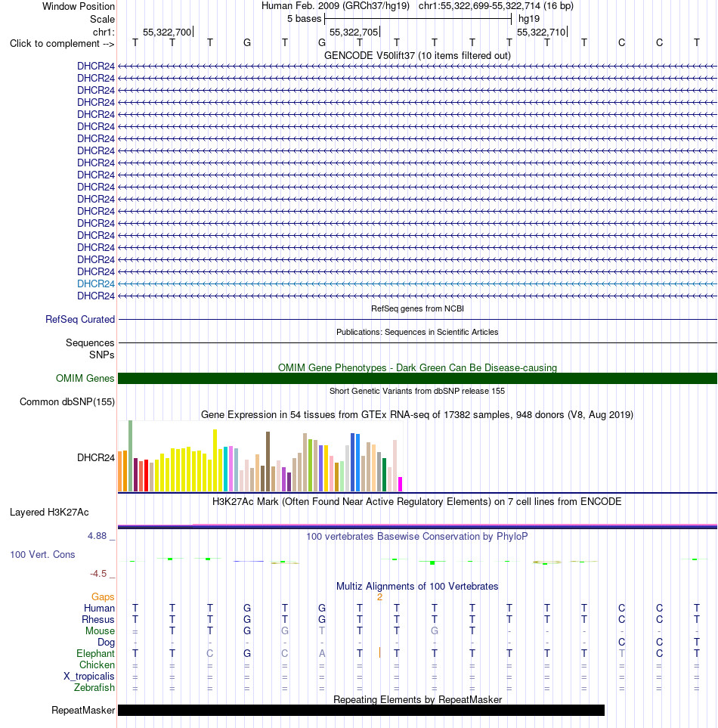Click the position text chr1:55,322,699-55,322,714 (16 bp)
This screenshot has height=728, width=718.
click(x=496, y=6)
